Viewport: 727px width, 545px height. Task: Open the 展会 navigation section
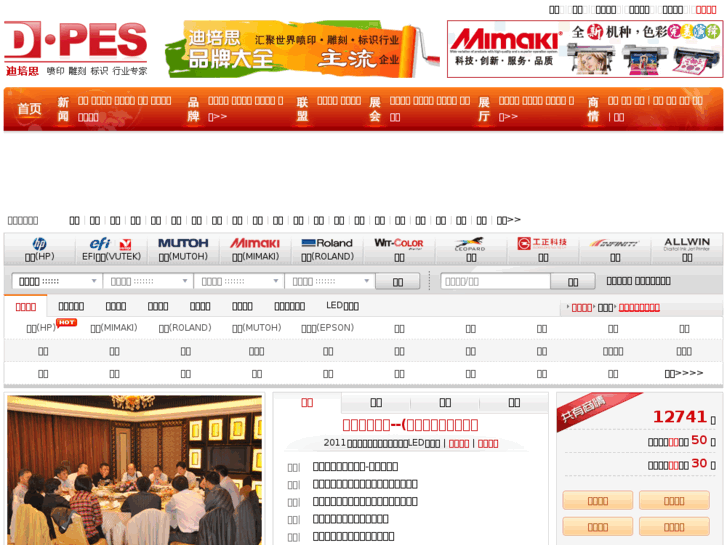tap(375, 109)
